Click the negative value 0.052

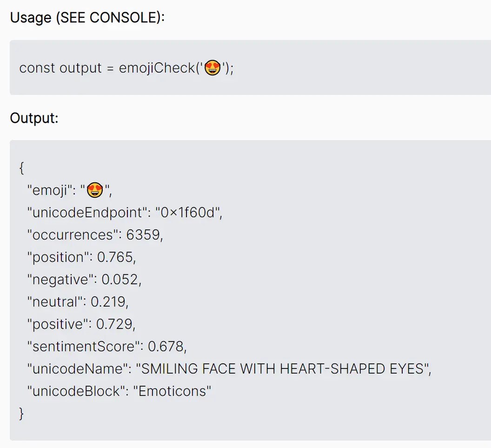pos(119,280)
